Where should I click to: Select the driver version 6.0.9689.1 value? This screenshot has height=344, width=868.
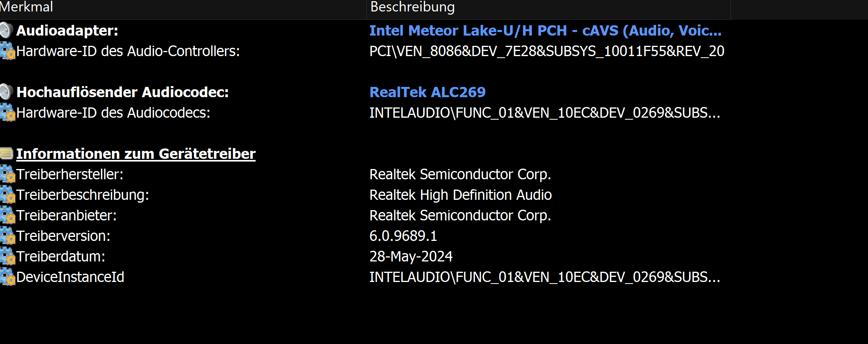pos(403,236)
